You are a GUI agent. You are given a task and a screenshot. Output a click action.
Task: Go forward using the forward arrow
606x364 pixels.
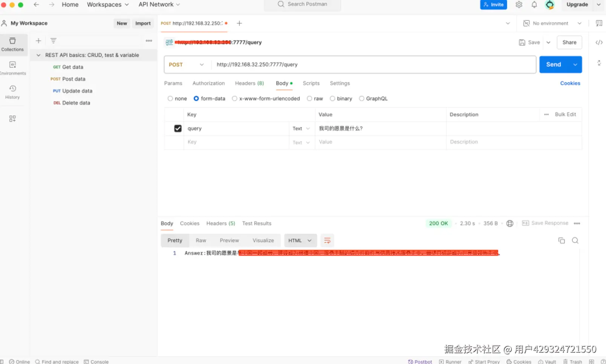[52, 5]
